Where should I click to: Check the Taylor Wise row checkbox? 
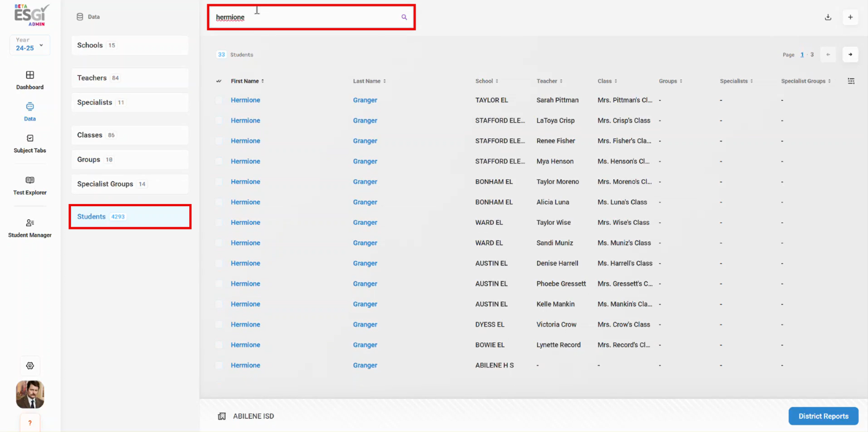point(219,223)
